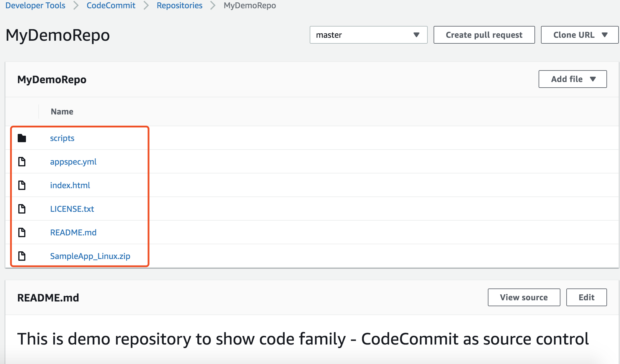Click the MyDemoRepo panel heading
The height and width of the screenshot is (364, 620).
click(52, 79)
